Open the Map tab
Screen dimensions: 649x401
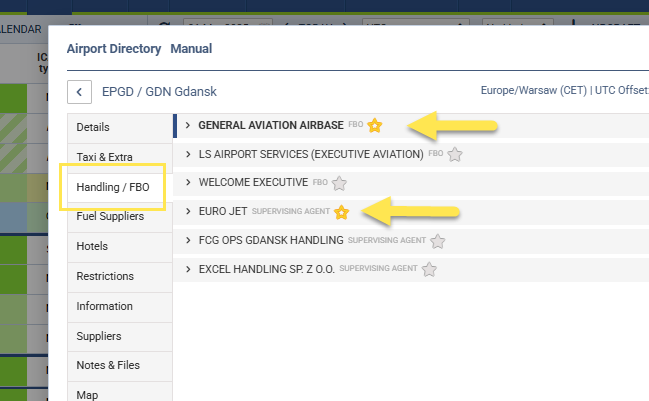(120, 393)
